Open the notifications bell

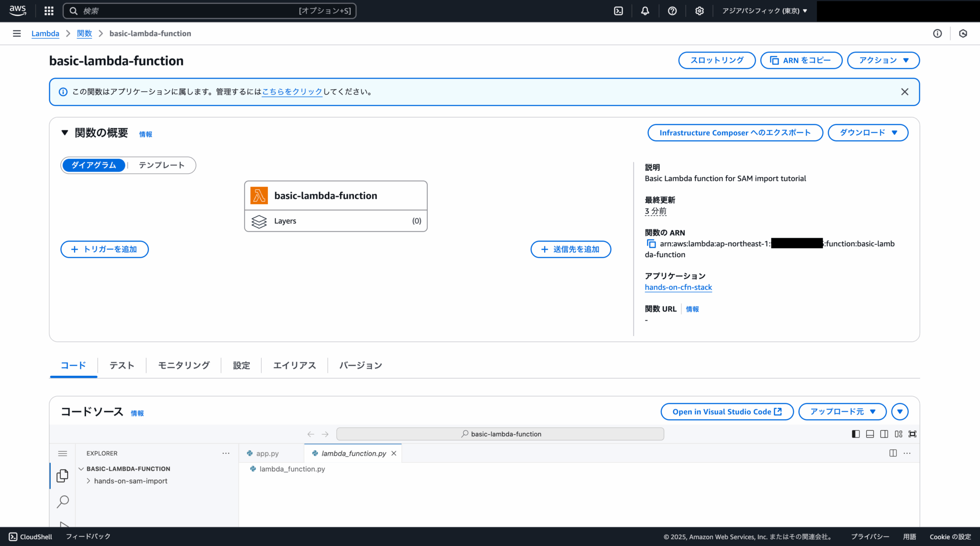pyautogui.click(x=645, y=11)
